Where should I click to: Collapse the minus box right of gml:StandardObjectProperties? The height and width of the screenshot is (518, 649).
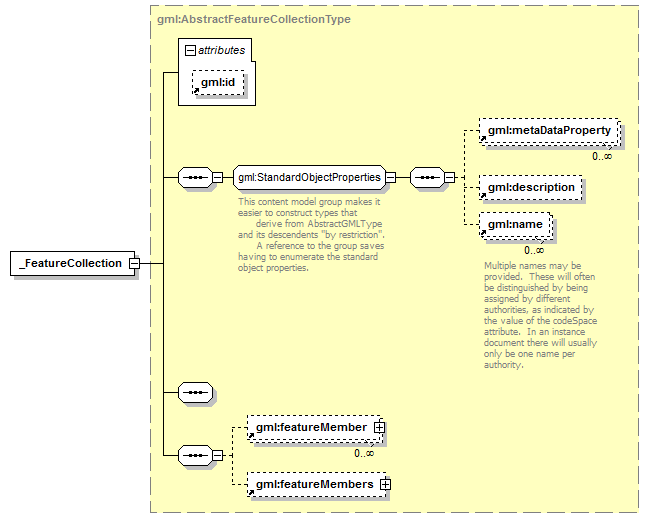[x=391, y=178]
